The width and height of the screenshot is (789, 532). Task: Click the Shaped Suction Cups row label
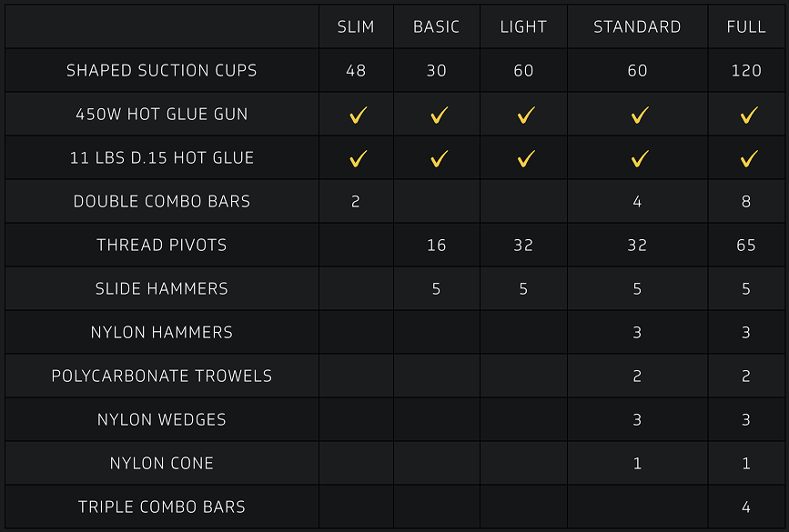coord(161,70)
